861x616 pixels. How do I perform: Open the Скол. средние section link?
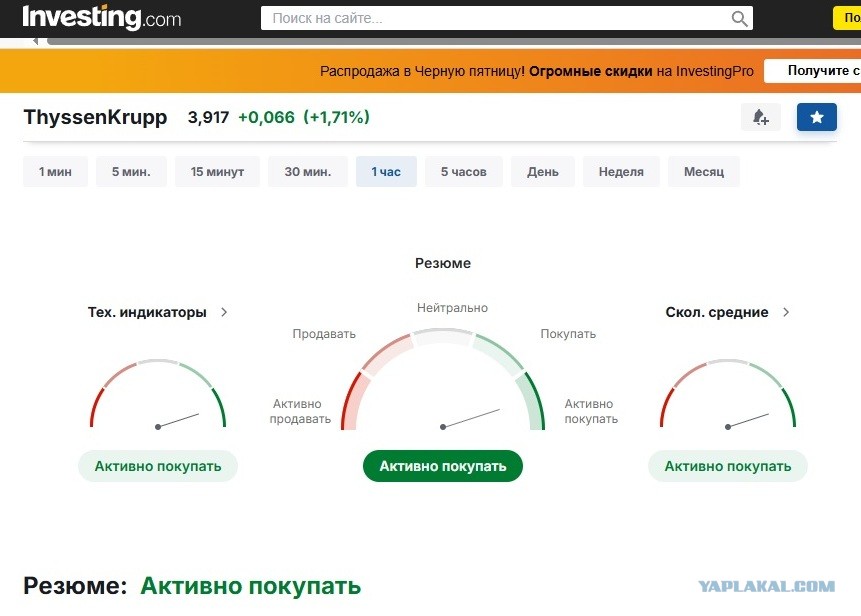717,312
